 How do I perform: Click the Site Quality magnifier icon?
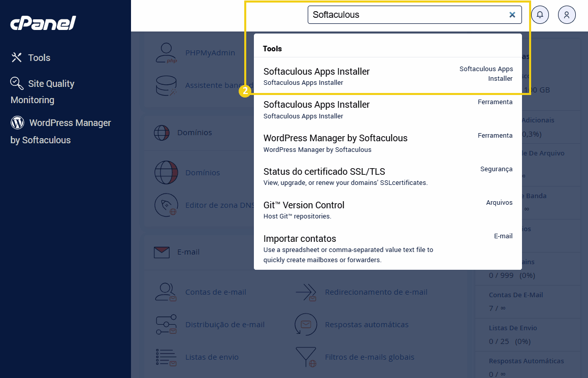(x=17, y=83)
